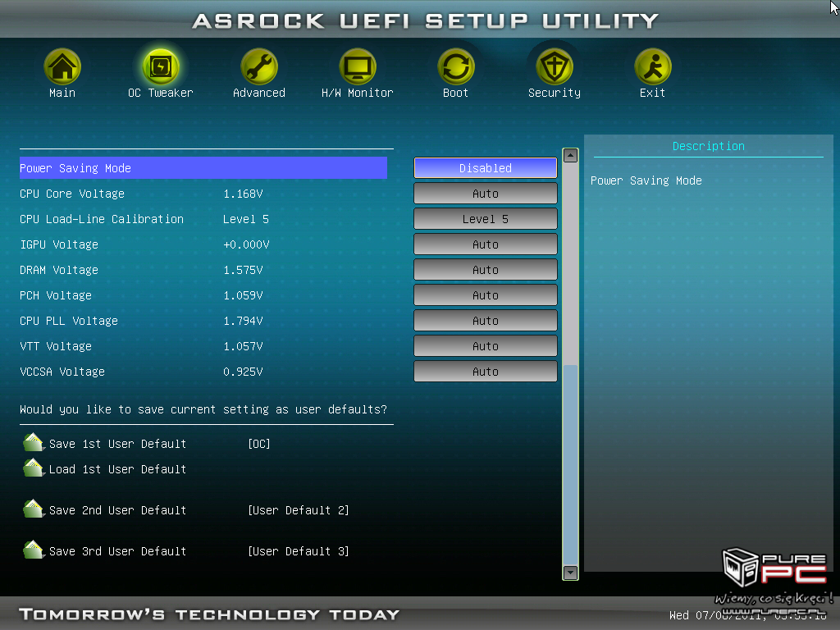Click the scrollbar up arrow
The width and height of the screenshot is (840, 630).
[571, 155]
